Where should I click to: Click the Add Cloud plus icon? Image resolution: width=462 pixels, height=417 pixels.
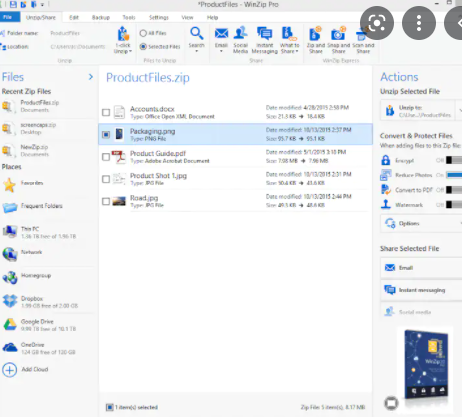(10, 370)
